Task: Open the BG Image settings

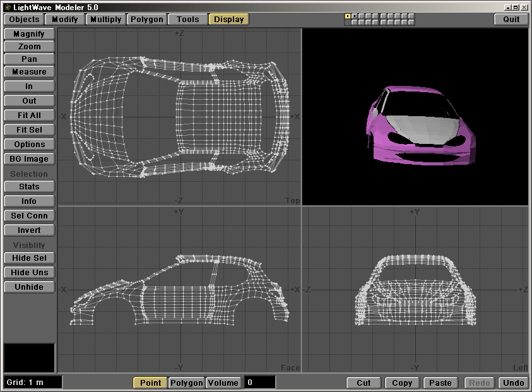Action: tap(29, 159)
